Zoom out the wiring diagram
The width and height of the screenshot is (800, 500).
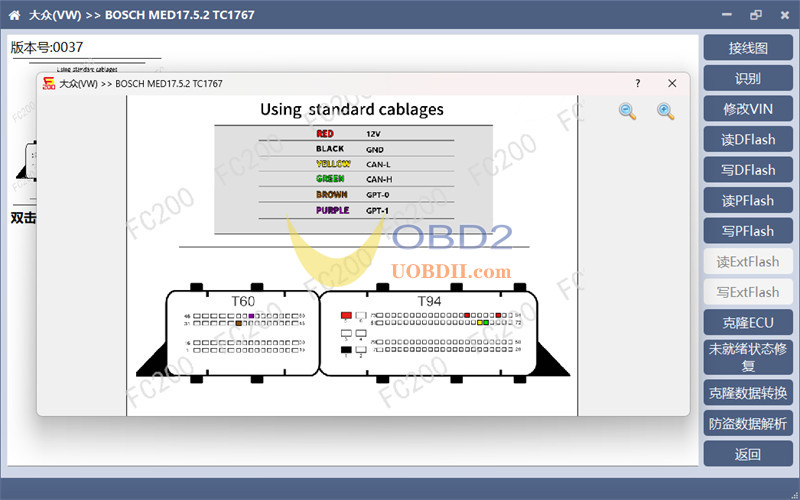pyautogui.click(x=627, y=111)
